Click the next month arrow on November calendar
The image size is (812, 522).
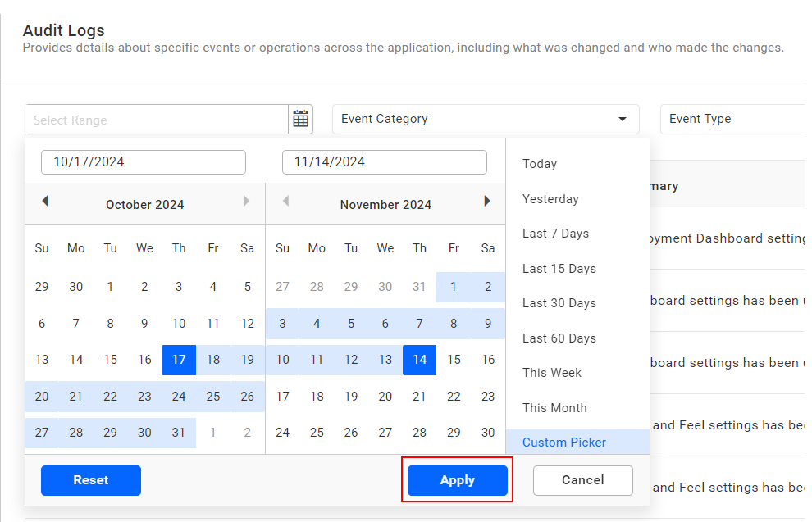(x=487, y=202)
